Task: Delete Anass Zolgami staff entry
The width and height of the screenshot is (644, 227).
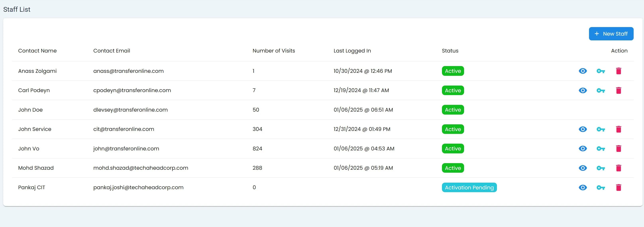Action: 618,71
